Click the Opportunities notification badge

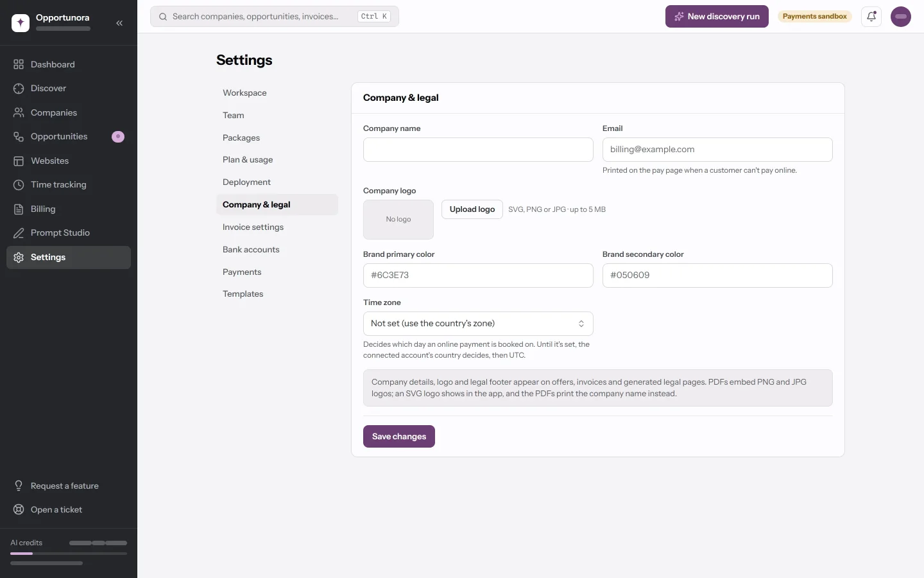[118, 137]
